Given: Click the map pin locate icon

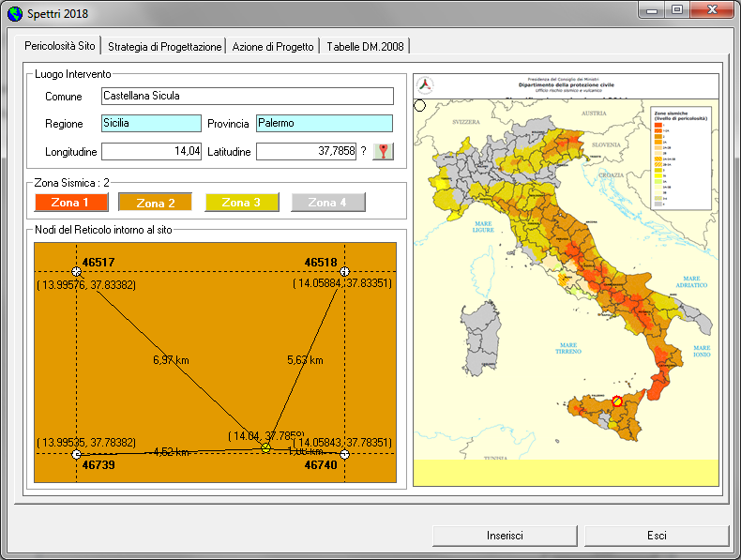Looking at the screenshot, I should click(383, 152).
